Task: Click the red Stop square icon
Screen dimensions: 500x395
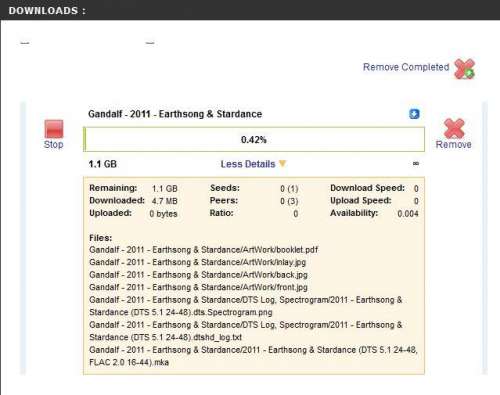Action: [x=54, y=129]
